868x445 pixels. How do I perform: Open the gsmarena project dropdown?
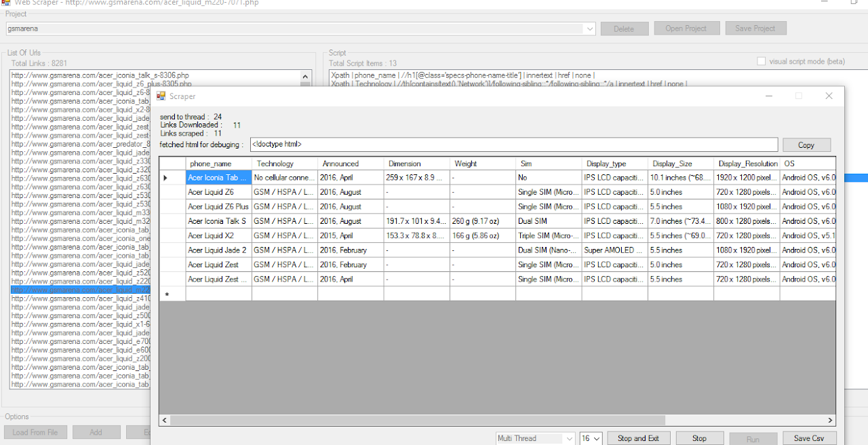(x=589, y=28)
